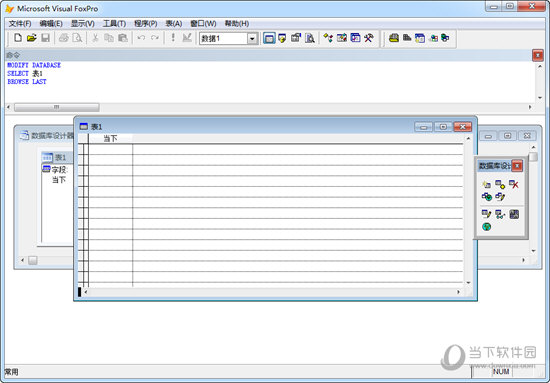Click Edit Stored Procedures icon

click(x=514, y=214)
